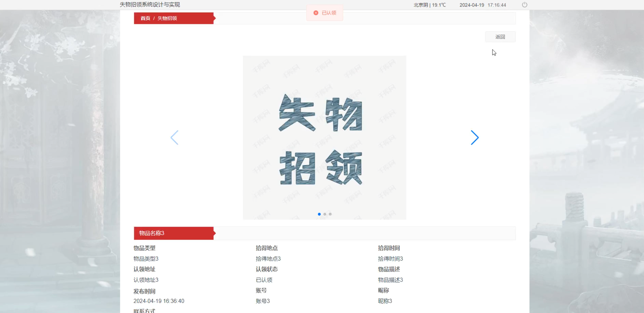This screenshot has height=313, width=644.
Task: Open 失物招领 breadcrumb link
Action: tap(167, 18)
